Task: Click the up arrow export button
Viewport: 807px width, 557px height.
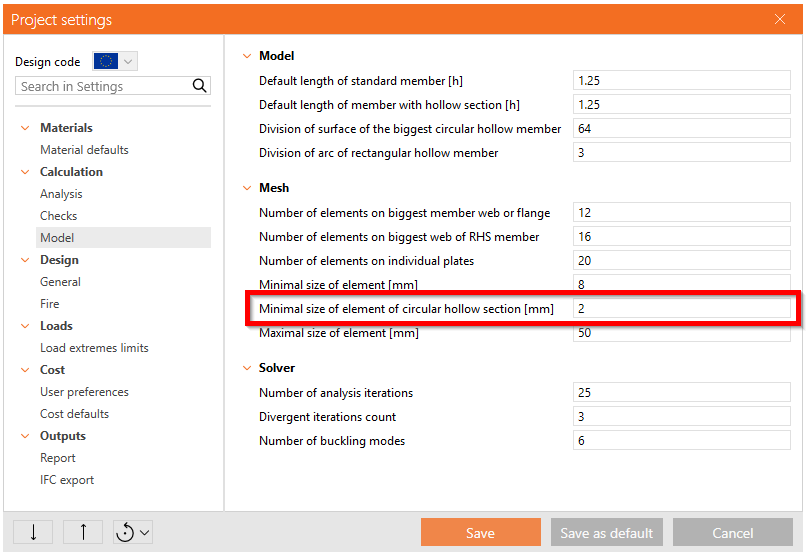Action: coord(83,532)
